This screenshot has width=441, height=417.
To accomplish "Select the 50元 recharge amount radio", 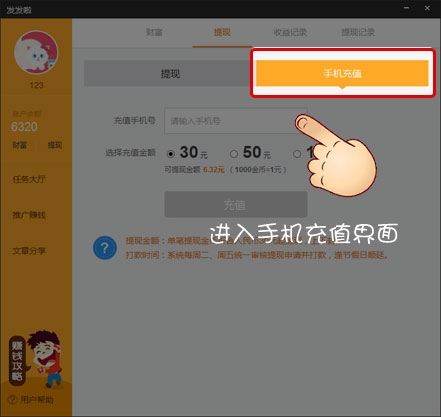I will 234,154.
